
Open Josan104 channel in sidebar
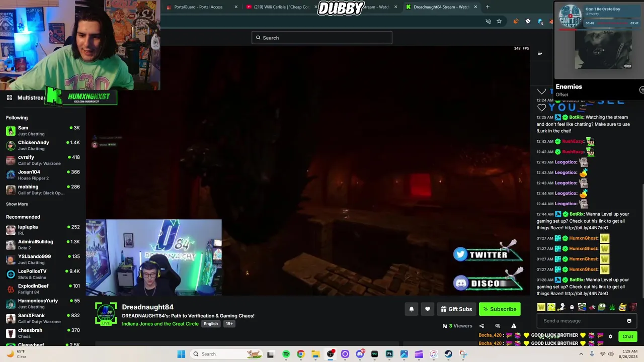43,175
